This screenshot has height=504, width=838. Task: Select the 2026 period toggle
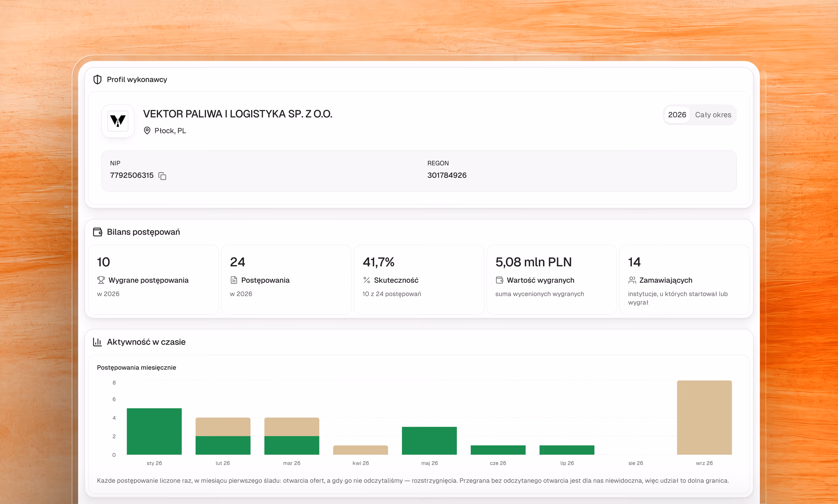coord(677,115)
